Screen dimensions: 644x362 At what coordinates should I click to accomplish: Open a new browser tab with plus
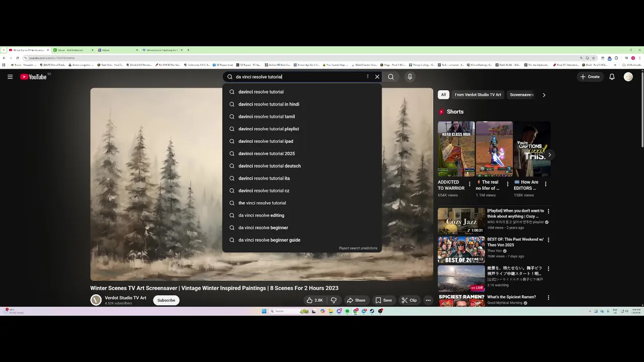pyautogui.click(x=188, y=50)
